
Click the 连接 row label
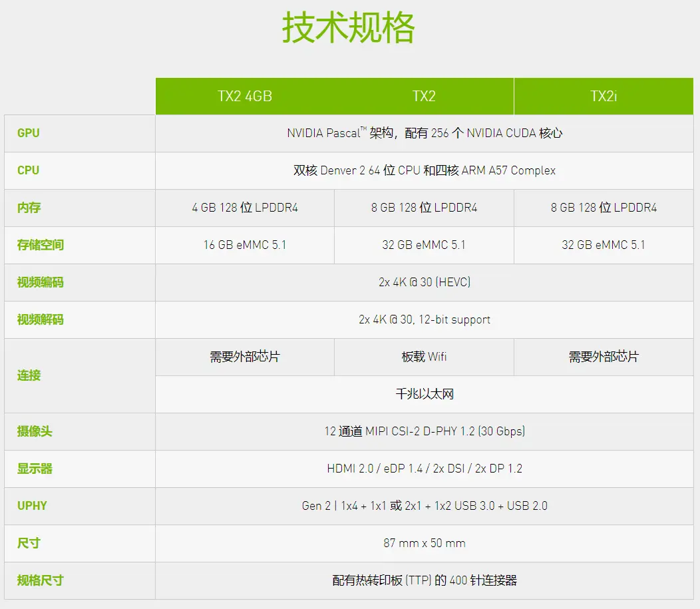pyautogui.click(x=28, y=375)
